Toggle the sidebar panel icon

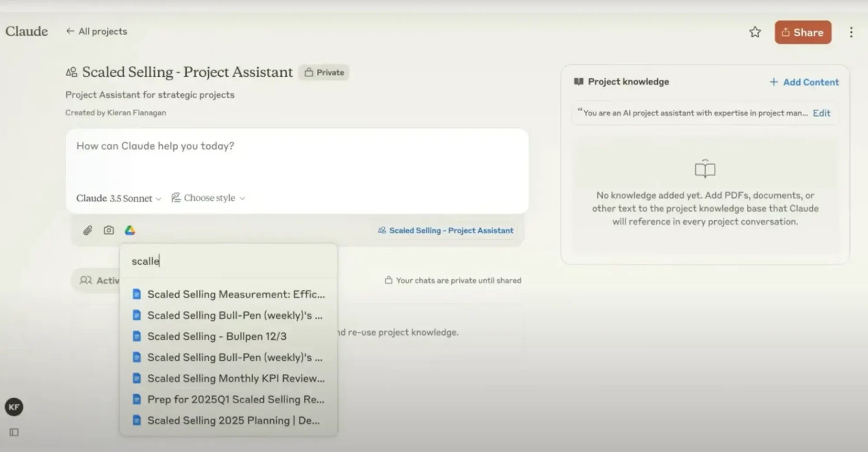click(x=14, y=433)
